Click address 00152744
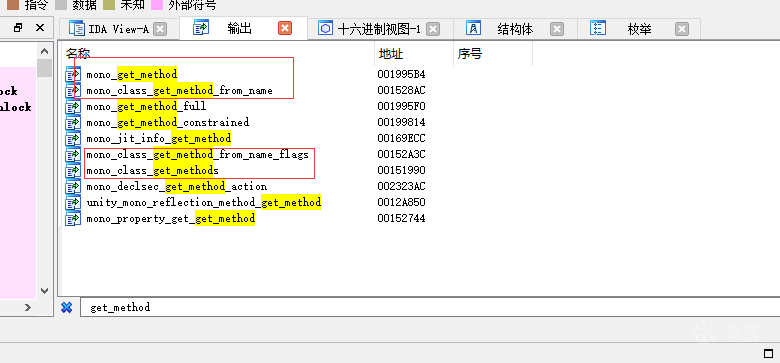Viewport: 780px width, 363px height. 401,219
